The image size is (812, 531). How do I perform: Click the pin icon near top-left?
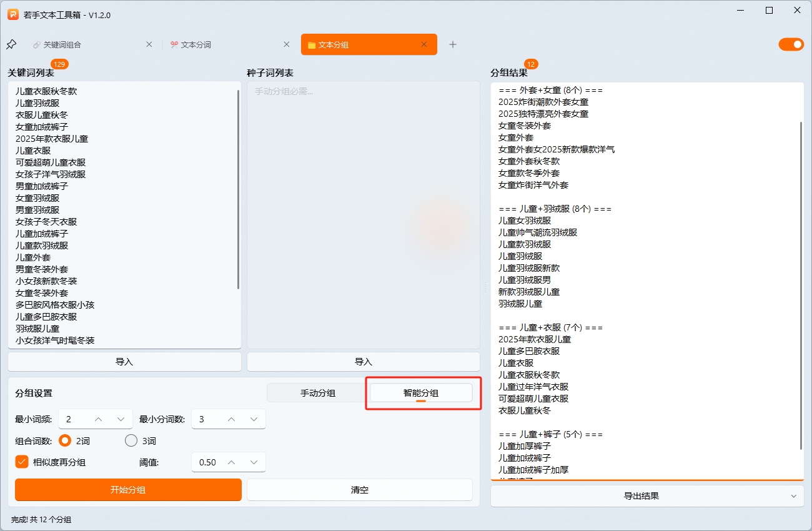click(x=11, y=44)
